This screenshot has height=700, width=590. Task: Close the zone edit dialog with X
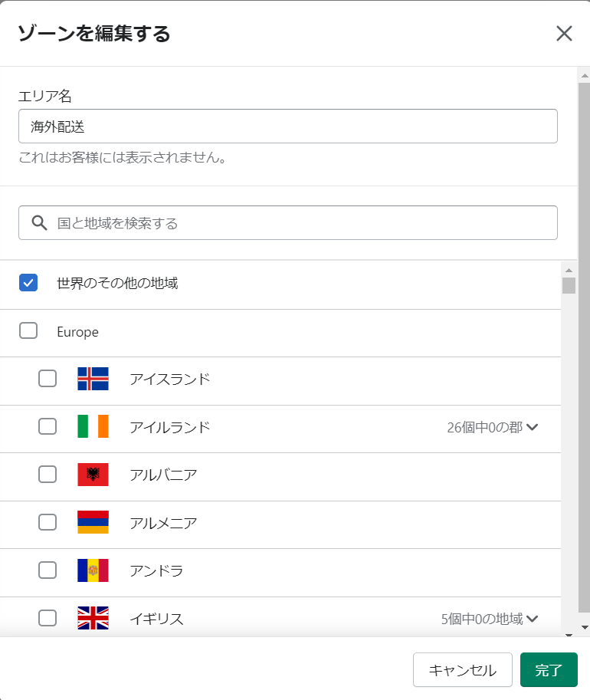564,34
